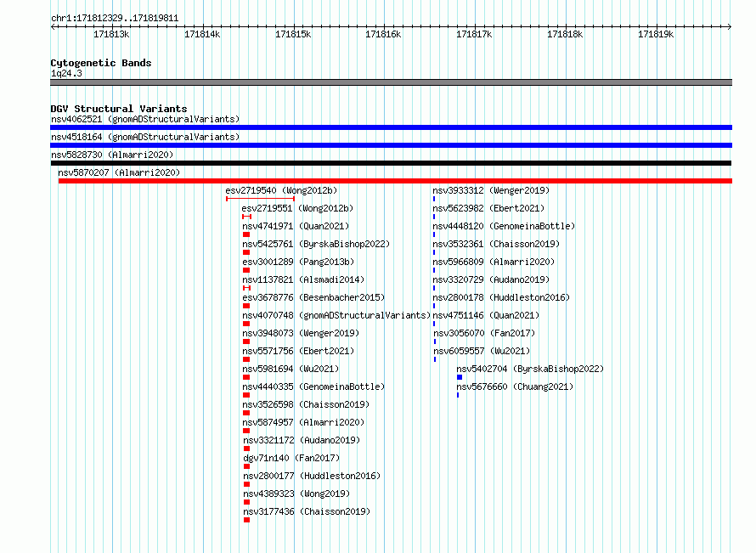Open nsv5425761 ByrskaBishop2022 variant

(x=316, y=244)
